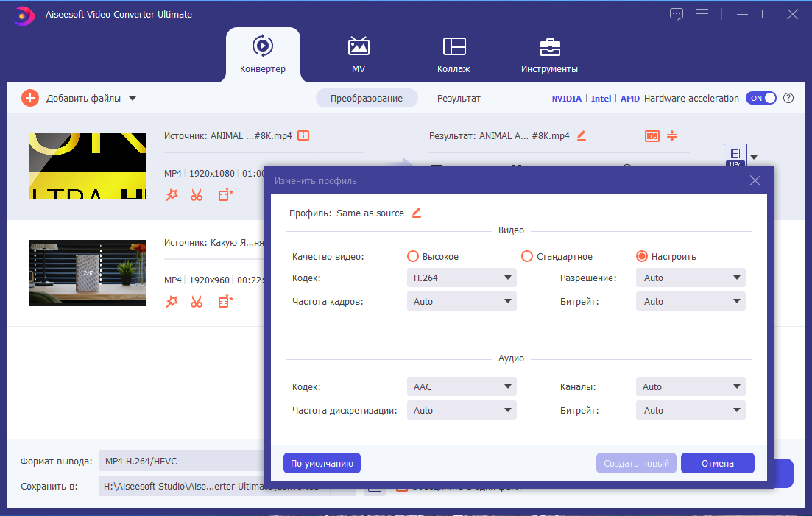Select Стандартное video quality option

tap(526, 256)
